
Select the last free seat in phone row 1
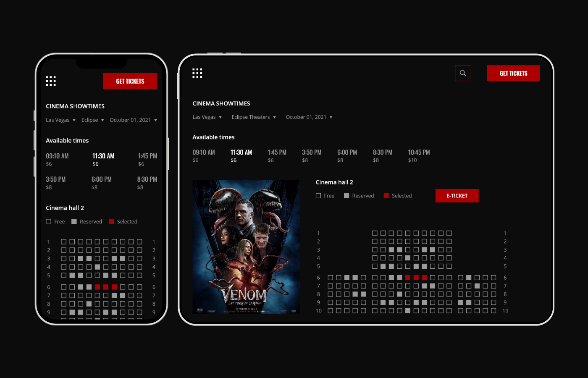point(139,242)
